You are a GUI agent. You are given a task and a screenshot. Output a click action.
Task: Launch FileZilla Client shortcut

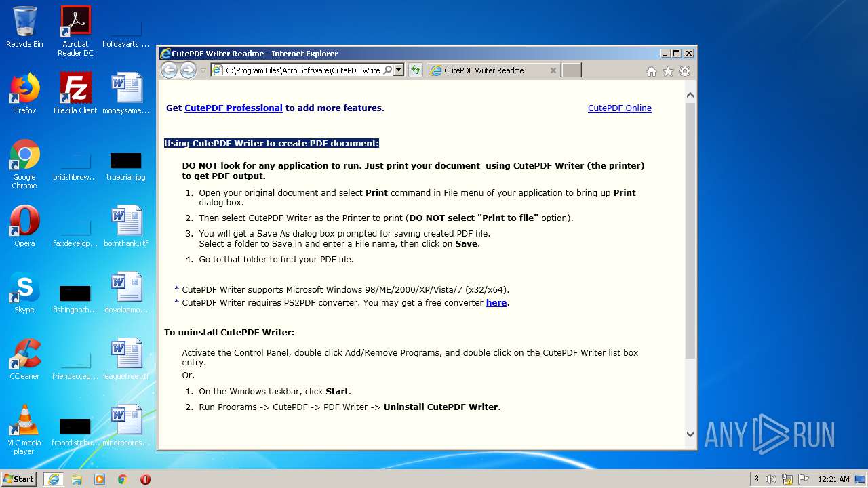tap(75, 94)
